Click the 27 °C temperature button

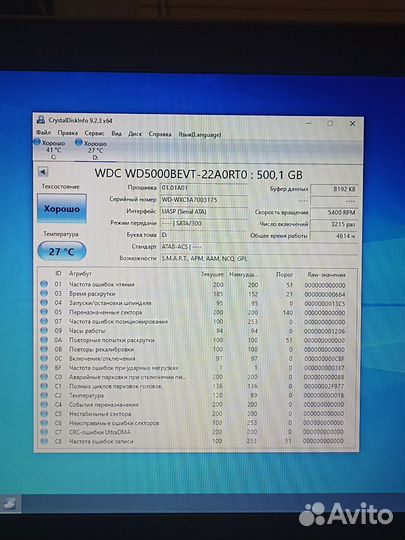pos(62,251)
